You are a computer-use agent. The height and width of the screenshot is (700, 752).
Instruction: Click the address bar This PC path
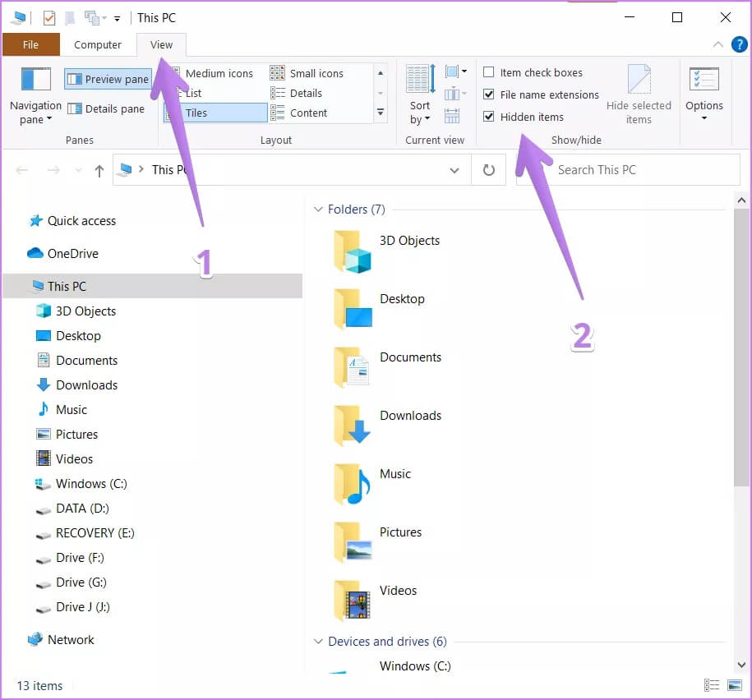tap(169, 170)
